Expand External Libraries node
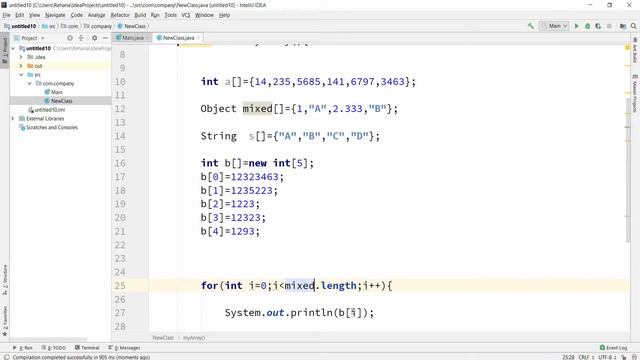 13,118
